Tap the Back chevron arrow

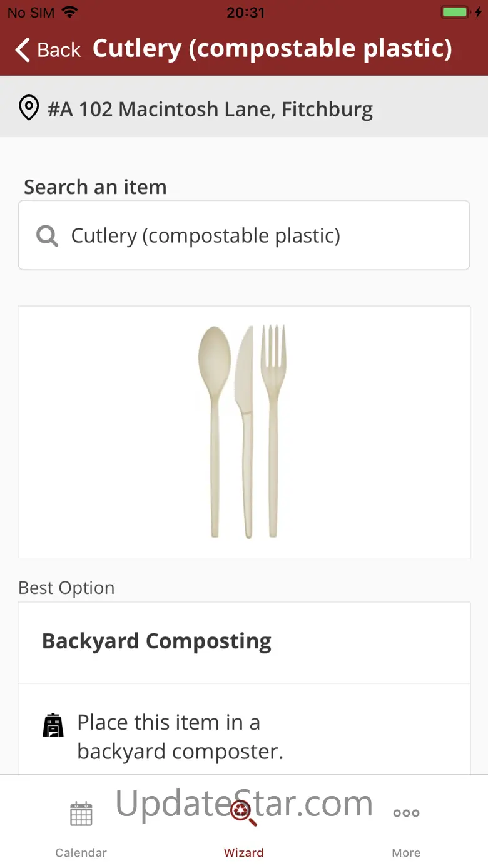pos(23,49)
